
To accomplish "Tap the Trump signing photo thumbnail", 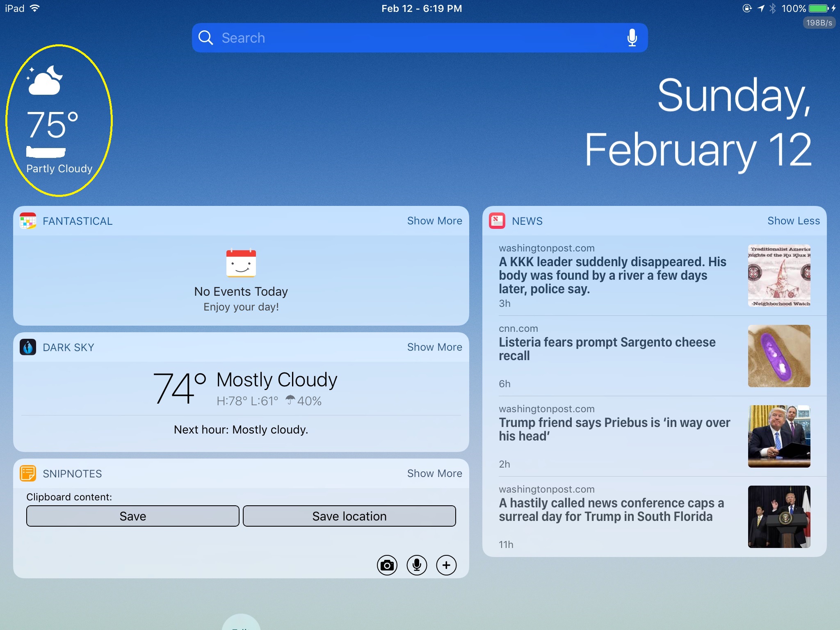I will click(779, 436).
